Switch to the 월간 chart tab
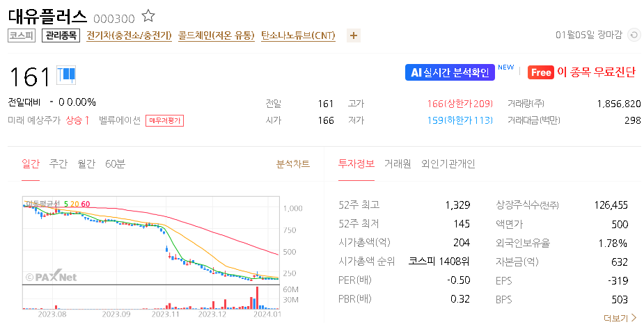The image size is (644, 336). pyautogui.click(x=86, y=164)
